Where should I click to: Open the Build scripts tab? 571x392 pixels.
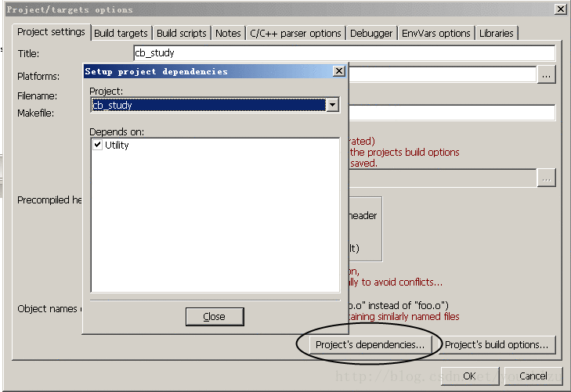pyautogui.click(x=182, y=33)
